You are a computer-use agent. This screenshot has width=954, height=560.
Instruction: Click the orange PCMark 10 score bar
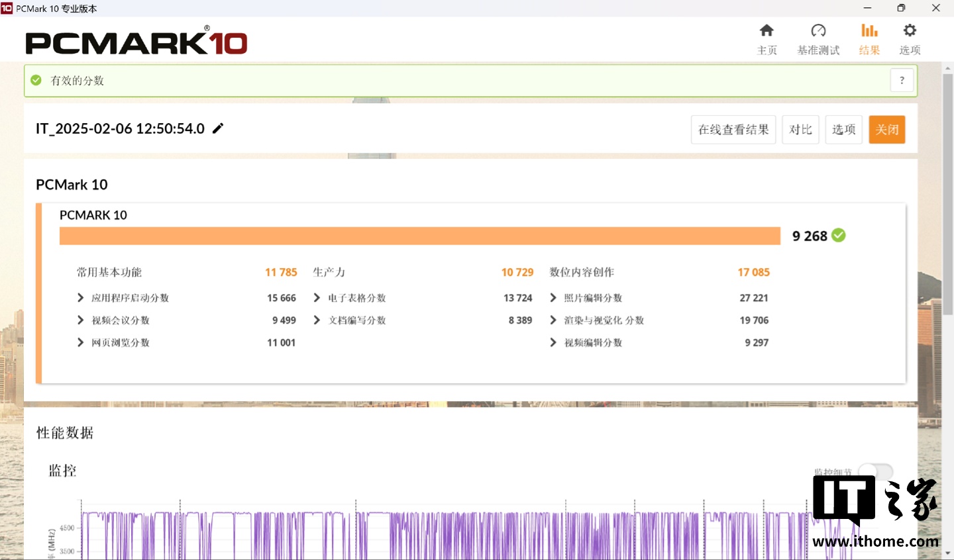click(420, 236)
